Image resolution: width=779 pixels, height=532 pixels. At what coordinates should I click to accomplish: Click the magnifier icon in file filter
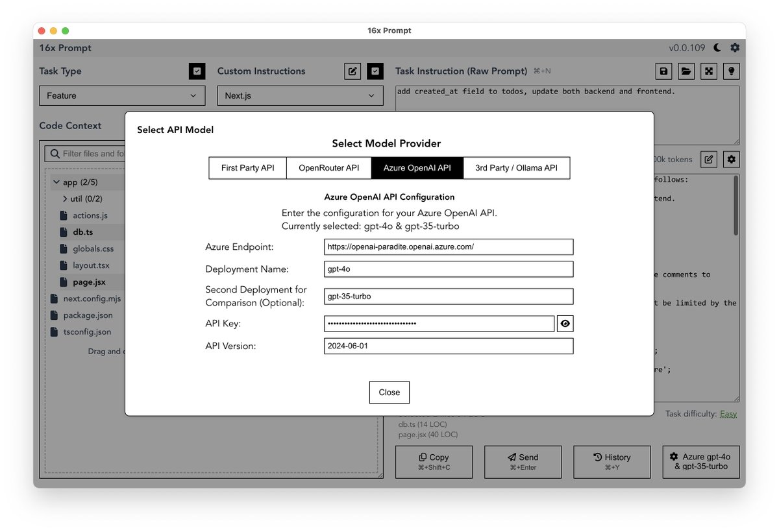tap(55, 154)
